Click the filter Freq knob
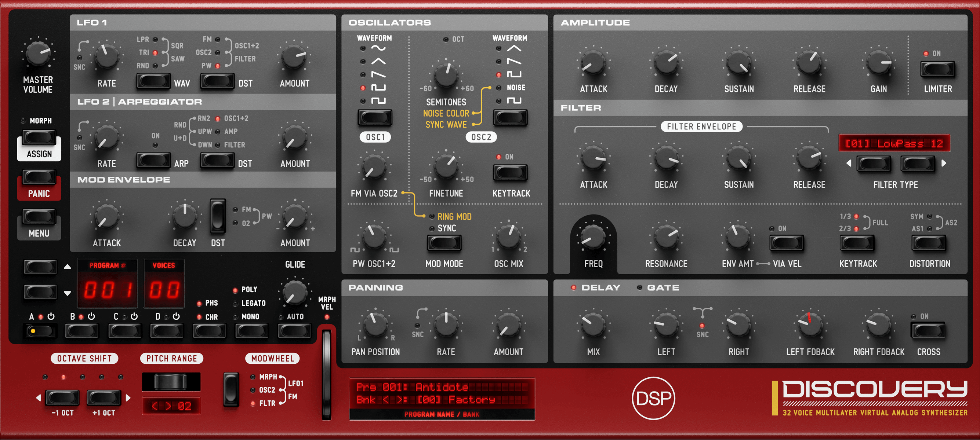 pos(593,238)
